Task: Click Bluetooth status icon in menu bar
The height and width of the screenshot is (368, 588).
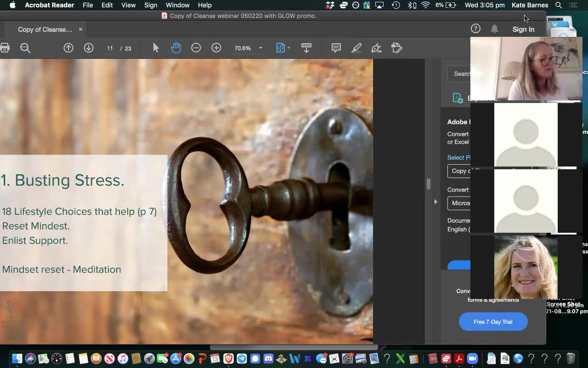Action: pos(412,5)
